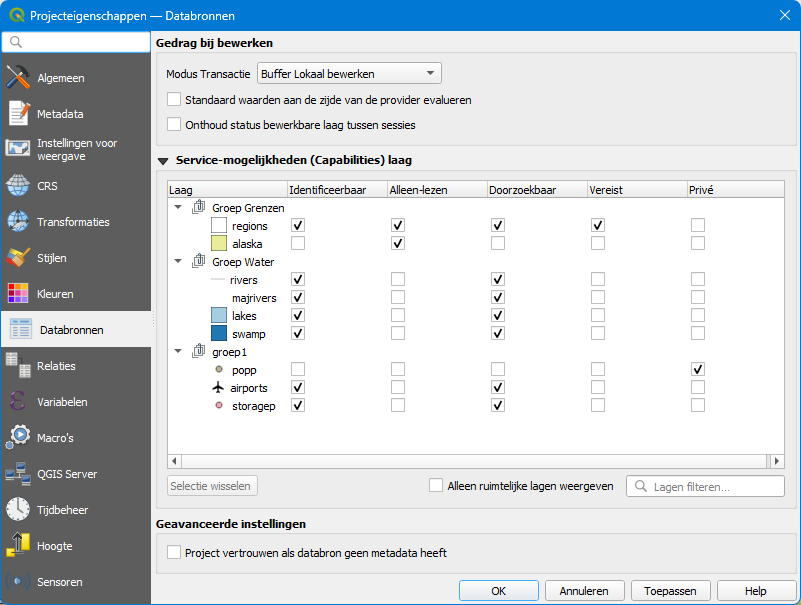
Task: Click the QGIS logo in title bar
Action: [17, 15]
